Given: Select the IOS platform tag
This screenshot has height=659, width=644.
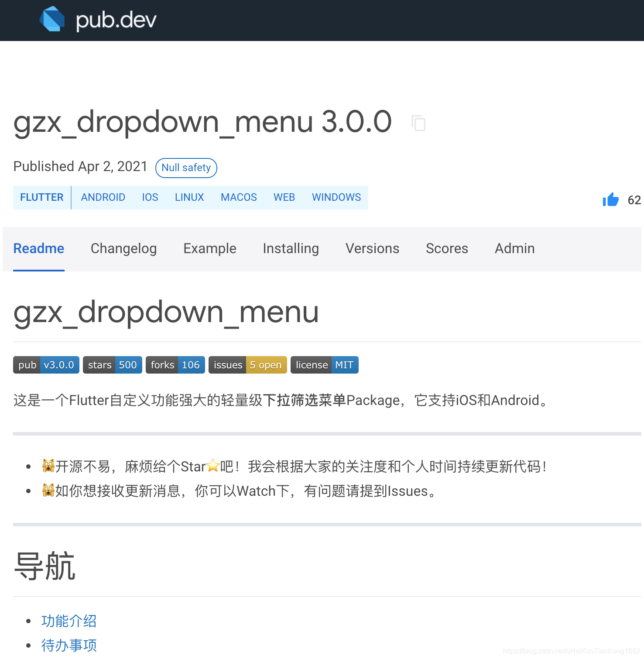Looking at the screenshot, I should pos(150,197).
